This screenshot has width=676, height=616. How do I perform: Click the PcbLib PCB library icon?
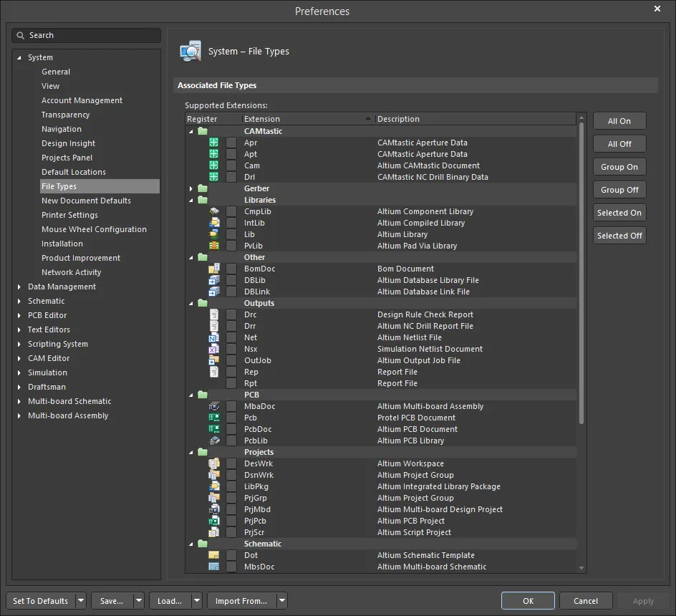pyautogui.click(x=214, y=441)
